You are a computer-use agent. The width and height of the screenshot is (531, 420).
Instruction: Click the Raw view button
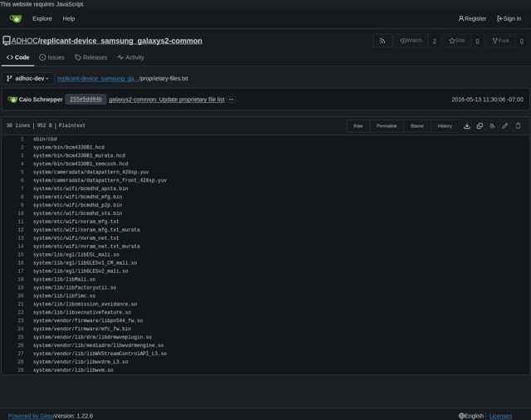click(358, 126)
